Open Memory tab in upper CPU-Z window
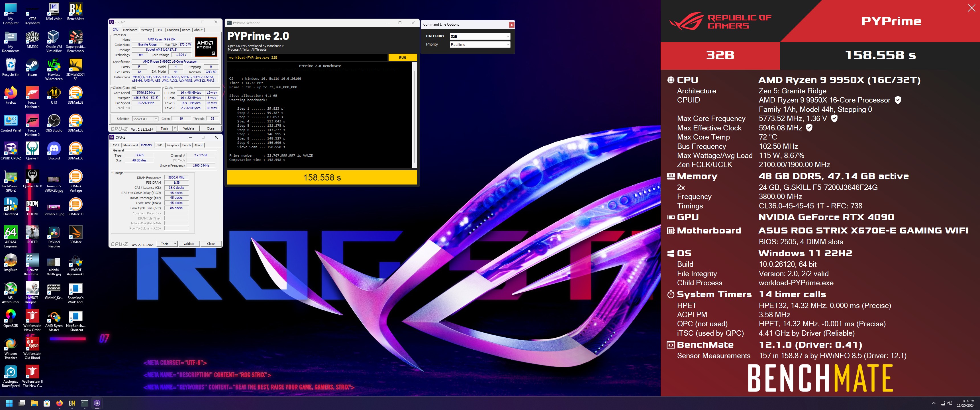Screen dimensions: 980x410 pos(146,30)
